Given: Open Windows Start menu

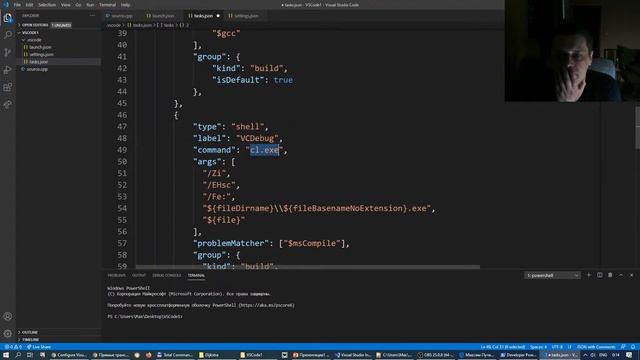Looking at the screenshot, I should click(6, 355).
